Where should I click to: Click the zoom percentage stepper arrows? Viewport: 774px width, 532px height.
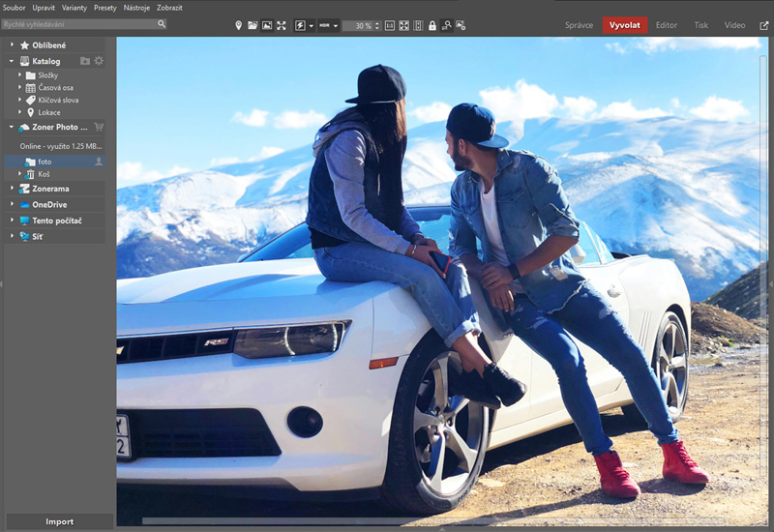click(x=377, y=25)
